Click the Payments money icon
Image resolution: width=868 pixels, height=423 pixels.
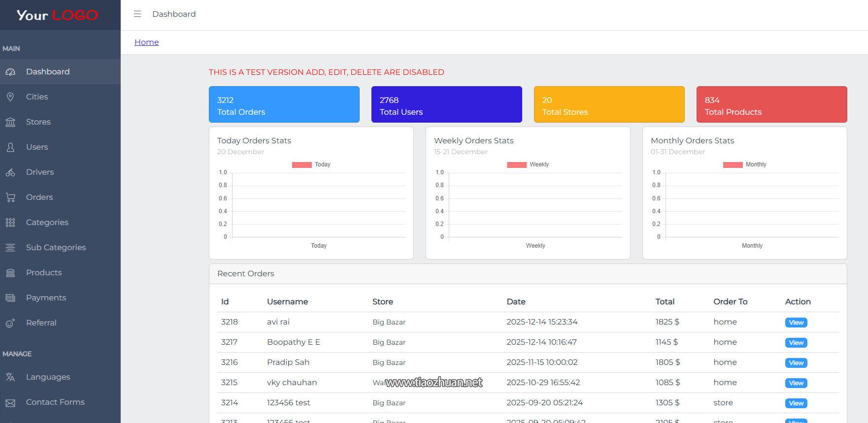point(10,298)
